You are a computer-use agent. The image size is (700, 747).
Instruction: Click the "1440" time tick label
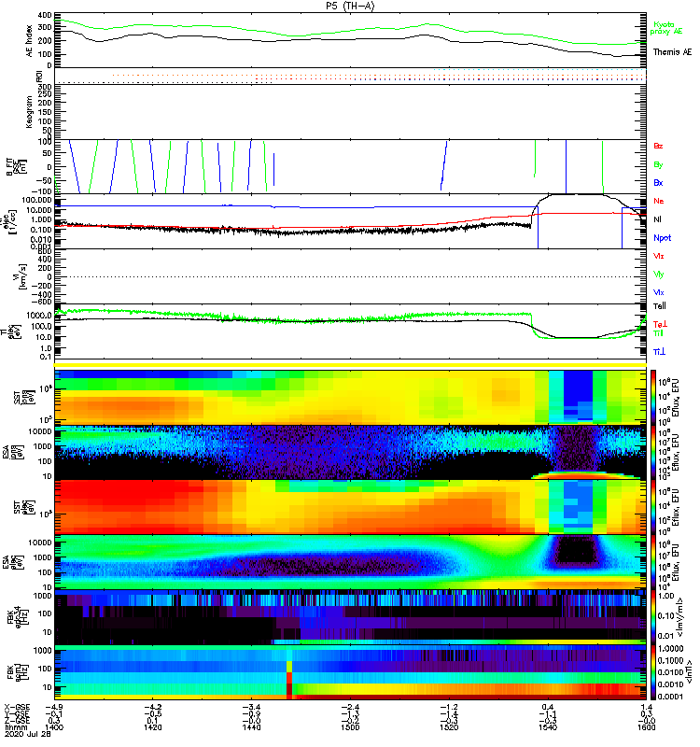coord(251,727)
